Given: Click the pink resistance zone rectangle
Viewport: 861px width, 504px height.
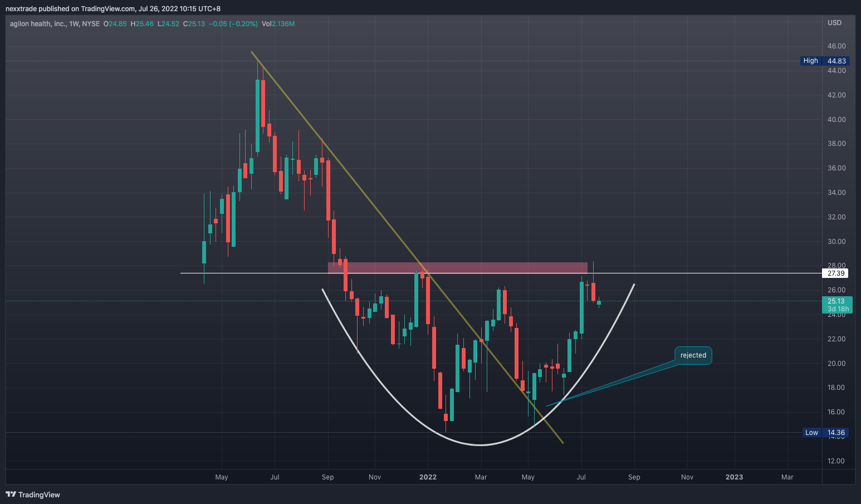Looking at the screenshot, I should pyautogui.click(x=458, y=267).
